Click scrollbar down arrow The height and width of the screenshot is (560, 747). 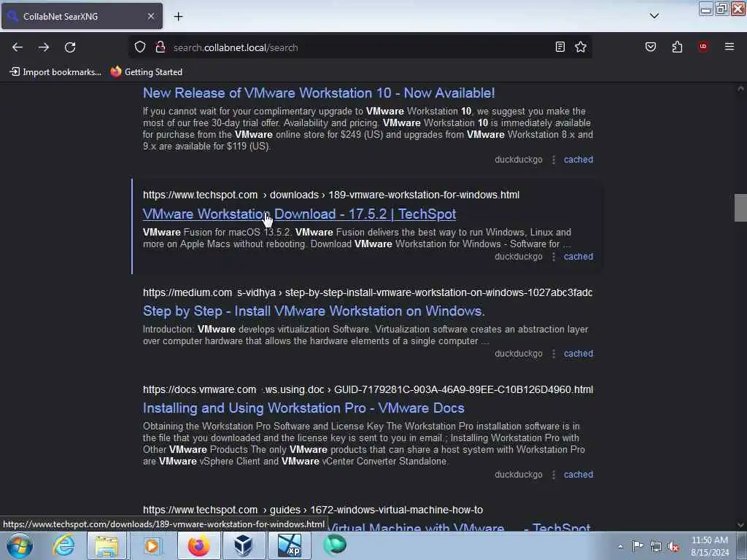pos(740,525)
